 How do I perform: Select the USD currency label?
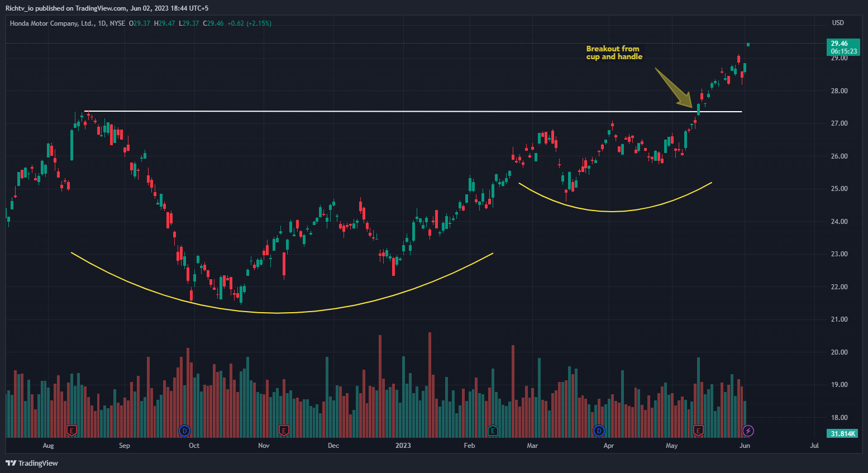(x=838, y=23)
